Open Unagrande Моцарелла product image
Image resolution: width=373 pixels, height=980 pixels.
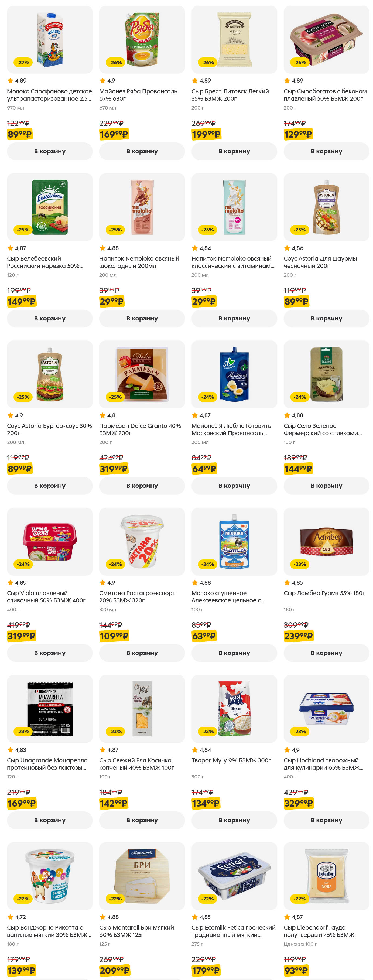49,708
